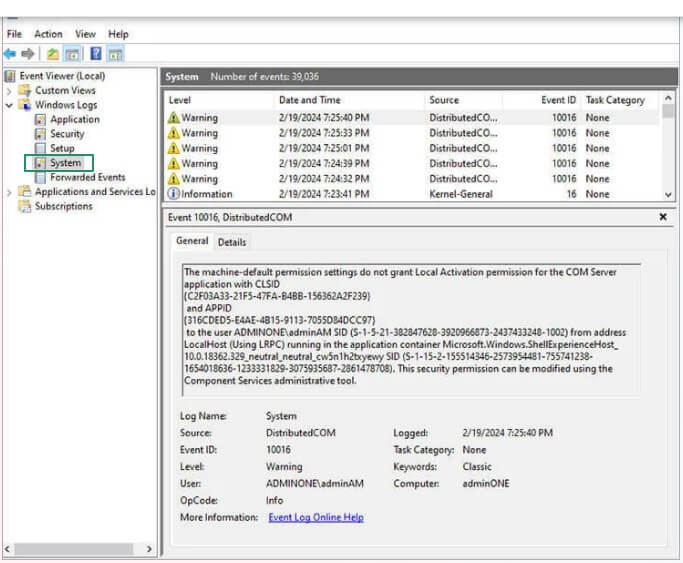Click the event list scroll down arrow

click(668, 195)
